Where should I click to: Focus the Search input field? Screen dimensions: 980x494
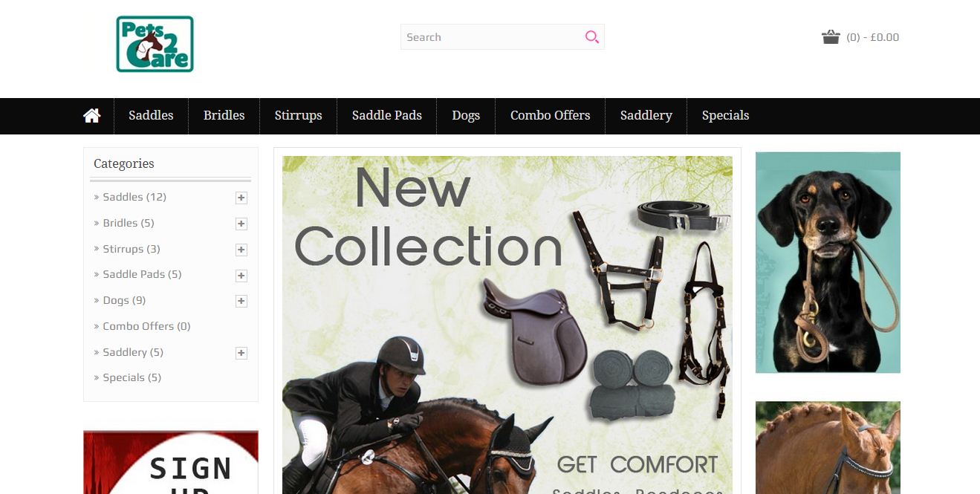[492, 37]
